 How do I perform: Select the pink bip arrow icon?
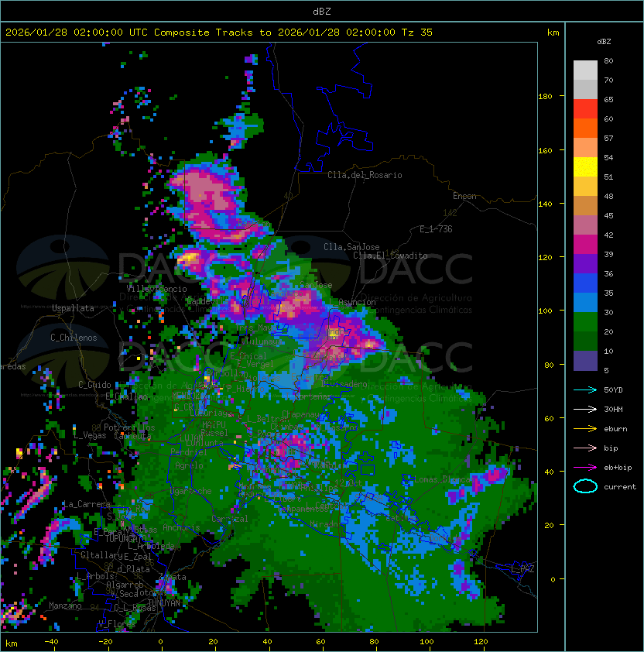point(585,448)
